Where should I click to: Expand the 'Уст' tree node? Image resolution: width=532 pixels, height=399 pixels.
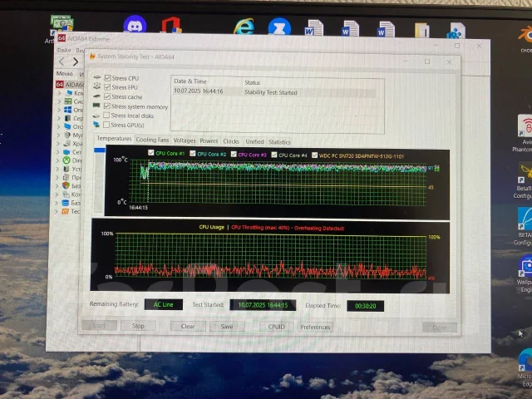[57, 169]
